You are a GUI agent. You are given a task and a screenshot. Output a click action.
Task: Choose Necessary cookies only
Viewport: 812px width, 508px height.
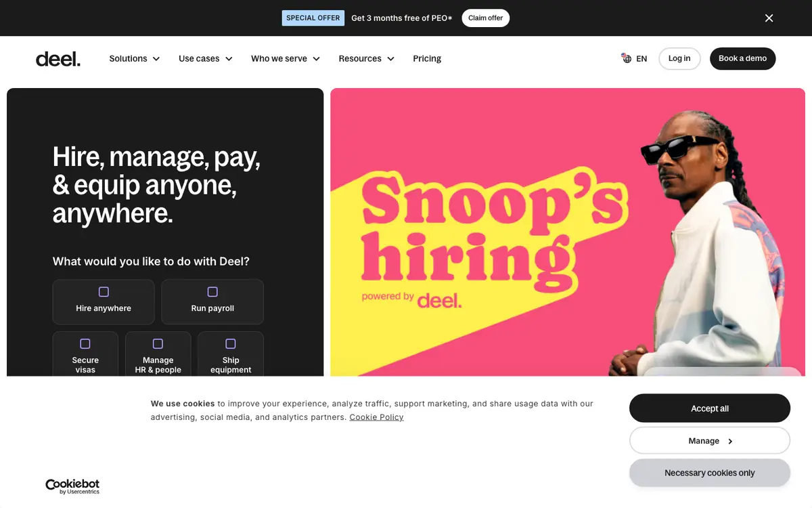click(710, 473)
